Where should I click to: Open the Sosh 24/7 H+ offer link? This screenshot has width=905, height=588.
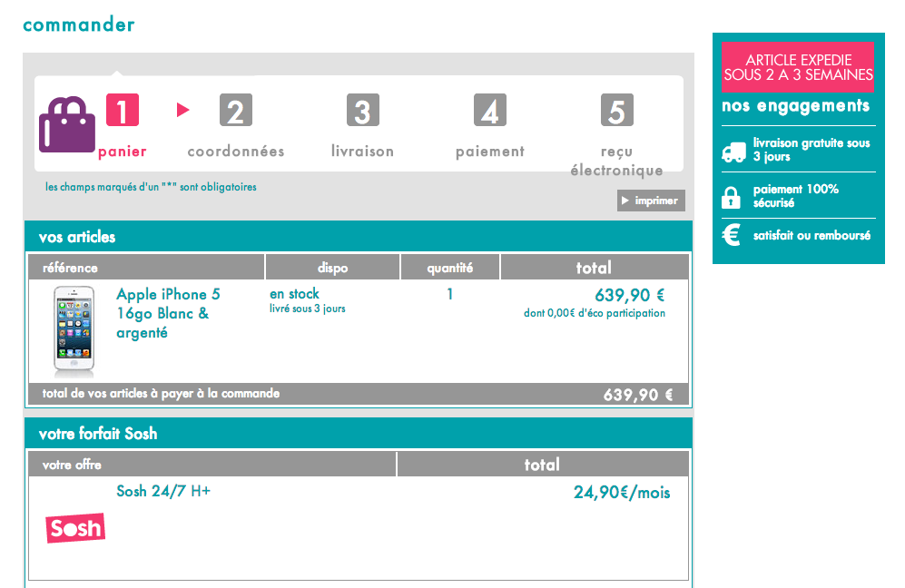pyautogui.click(x=163, y=491)
